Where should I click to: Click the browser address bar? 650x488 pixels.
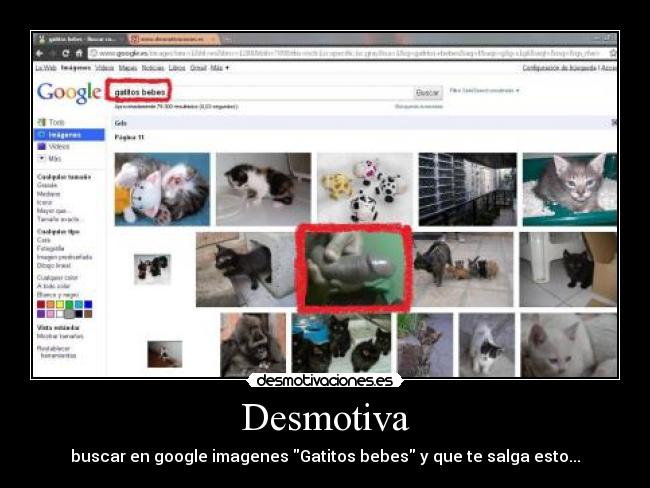pyautogui.click(x=347, y=53)
